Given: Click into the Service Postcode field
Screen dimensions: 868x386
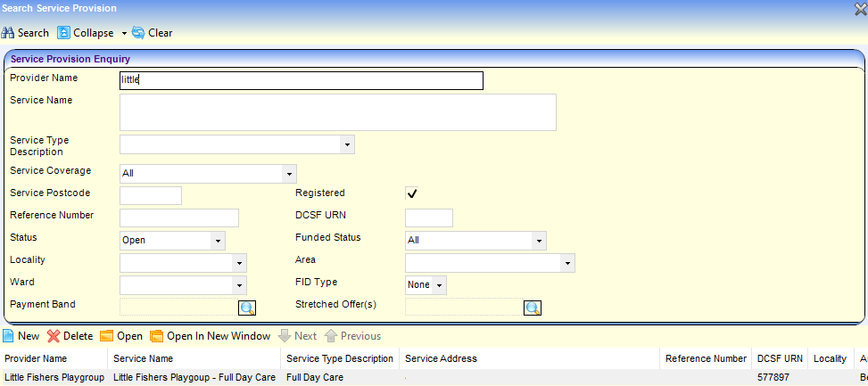Looking at the screenshot, I should 150,196.
